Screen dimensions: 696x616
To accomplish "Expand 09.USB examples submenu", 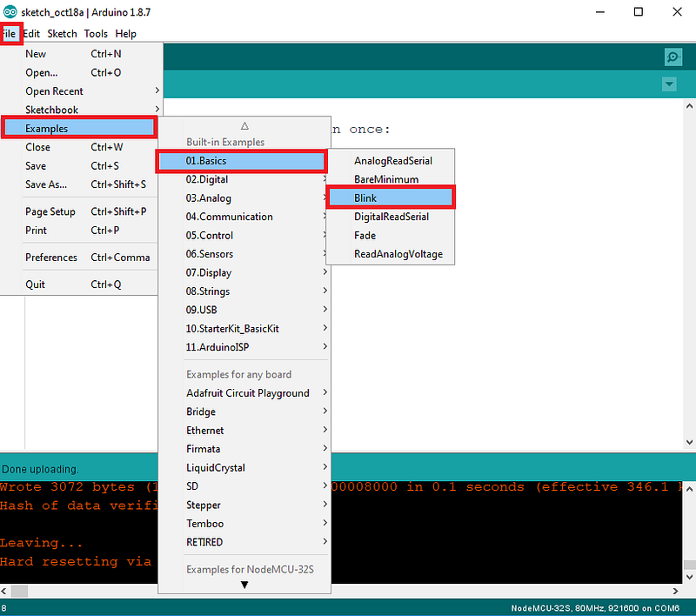I will click(x=244, y=310).
